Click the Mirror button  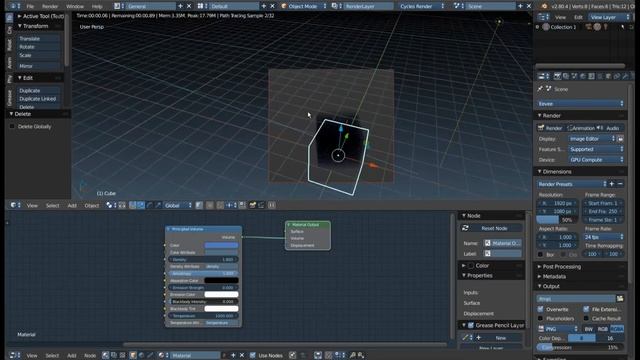click(x=39, y=66)
